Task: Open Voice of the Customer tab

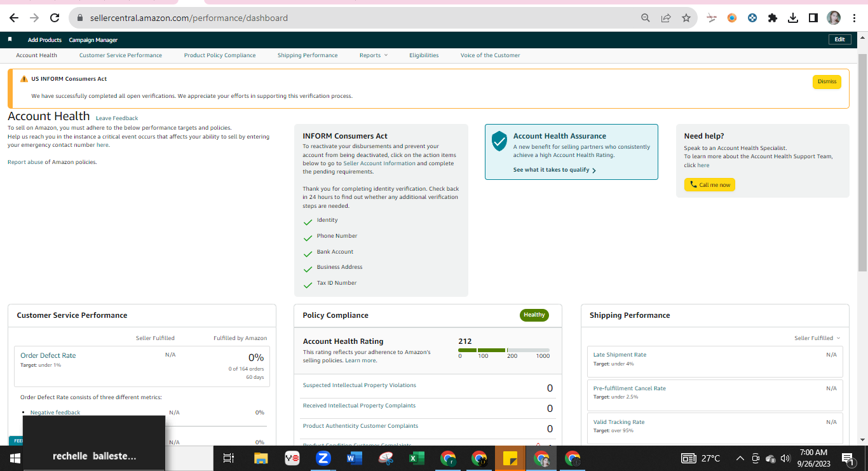Action: [x=490, y=55]
